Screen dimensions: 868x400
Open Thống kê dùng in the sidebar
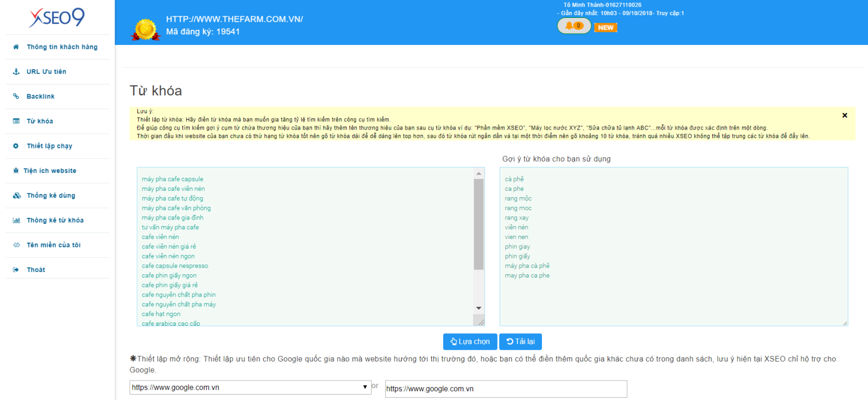click(51, 196)
